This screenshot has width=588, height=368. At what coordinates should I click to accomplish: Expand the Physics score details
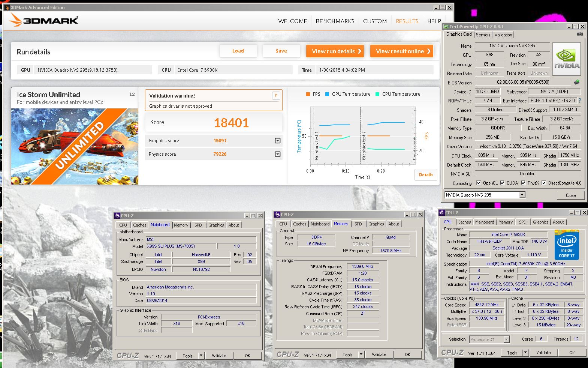(278, 154)
